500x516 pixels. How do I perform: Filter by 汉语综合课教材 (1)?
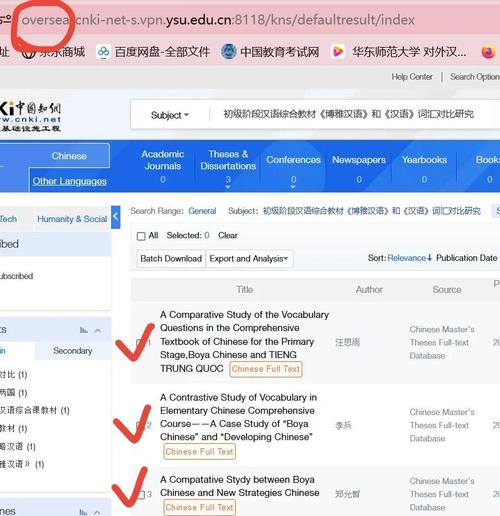pyautogui.click(x=34, y=410)
